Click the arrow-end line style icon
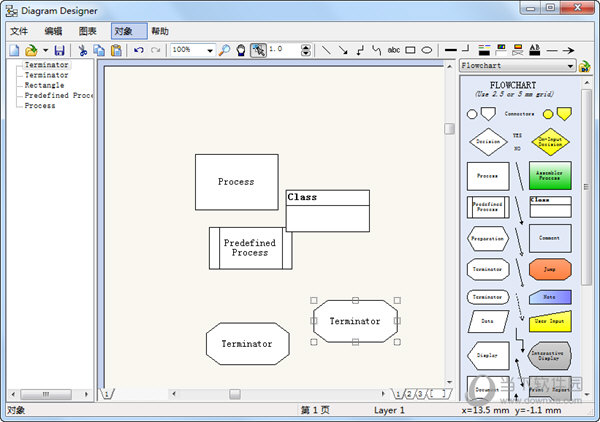Screen dimensions: 600x422 (x=569, y=50)
